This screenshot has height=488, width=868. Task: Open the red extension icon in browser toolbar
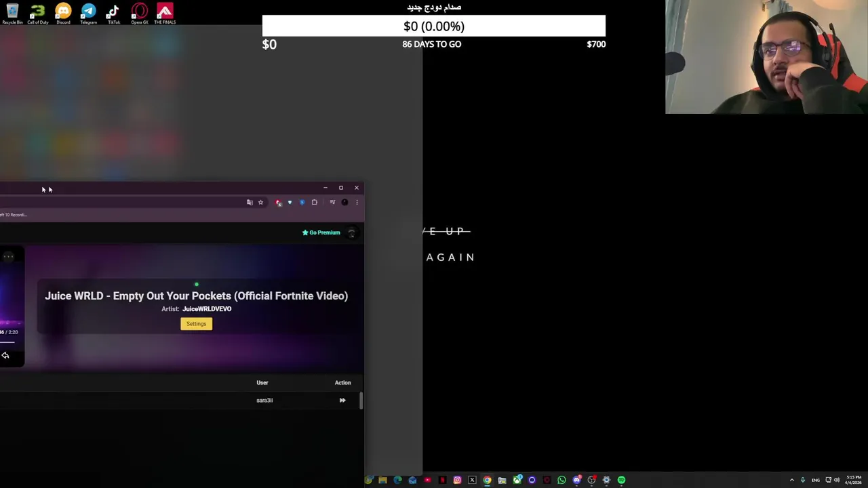point(278,202)
